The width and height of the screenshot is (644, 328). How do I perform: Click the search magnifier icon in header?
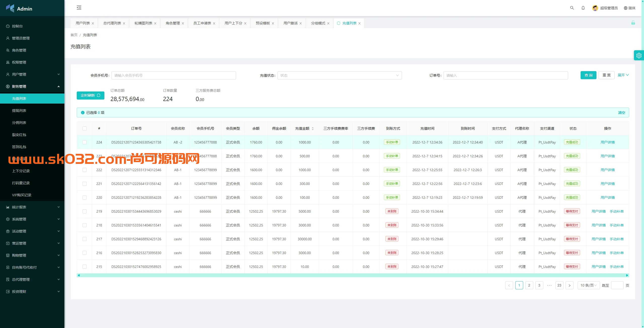[572, 8]
